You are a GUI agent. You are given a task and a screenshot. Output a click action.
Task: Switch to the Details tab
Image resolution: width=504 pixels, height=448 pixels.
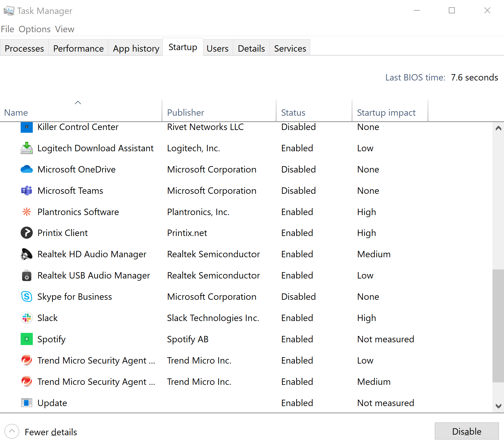[x=251, y=48]
